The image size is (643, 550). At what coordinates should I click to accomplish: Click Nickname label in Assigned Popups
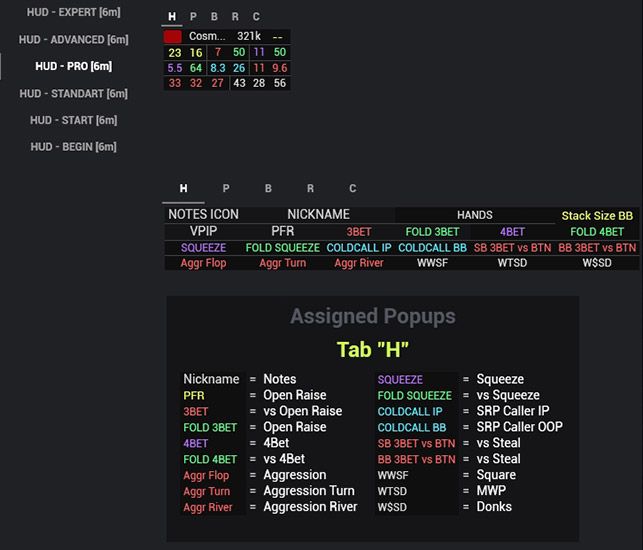pyautogui.click(x=211, y=379)
